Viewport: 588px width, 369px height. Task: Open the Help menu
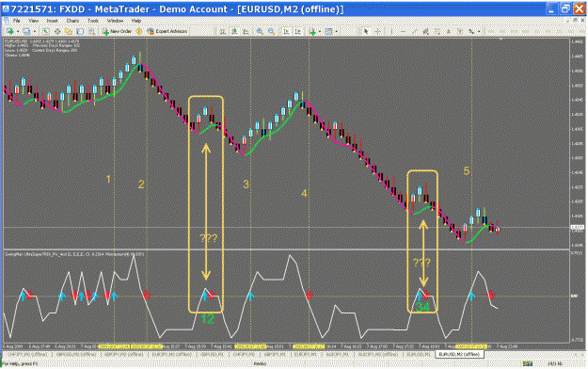136,21
